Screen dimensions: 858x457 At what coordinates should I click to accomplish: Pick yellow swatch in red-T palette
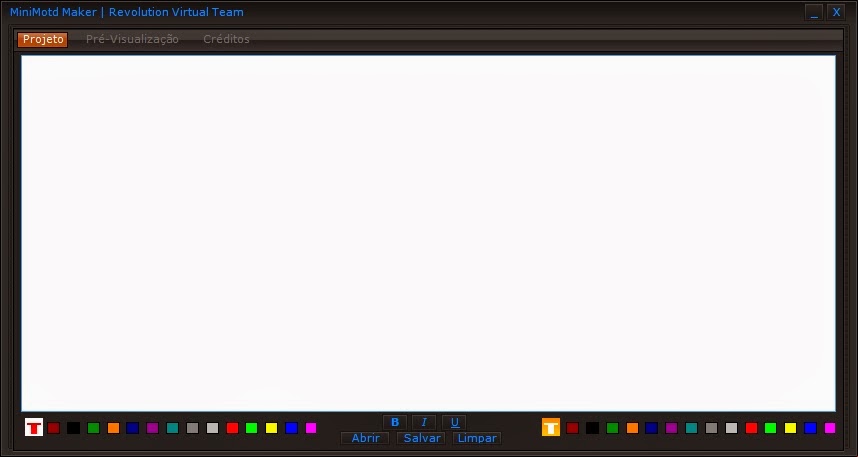pyautogui.click(x=271, y=428)
